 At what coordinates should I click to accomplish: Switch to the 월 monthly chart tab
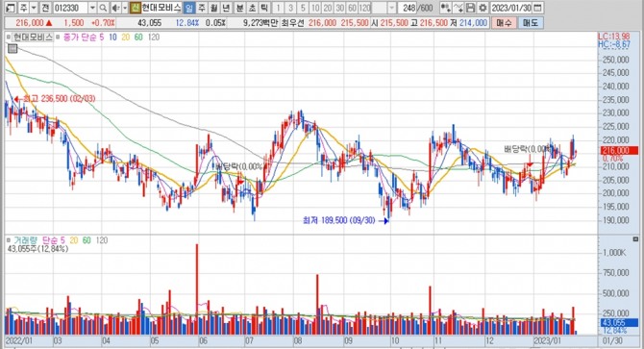point(213,8)
